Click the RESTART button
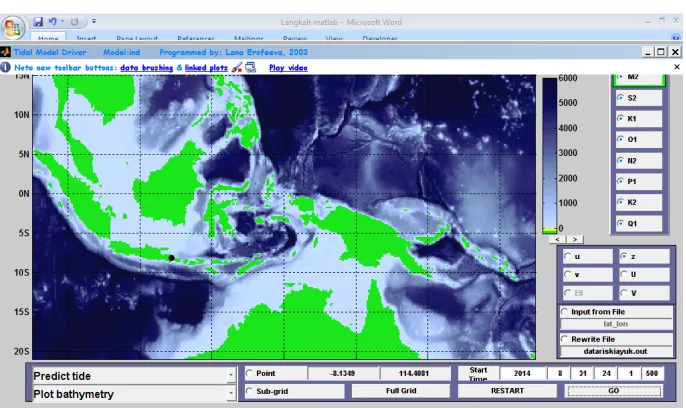The image size is (686, 408). 508,391
